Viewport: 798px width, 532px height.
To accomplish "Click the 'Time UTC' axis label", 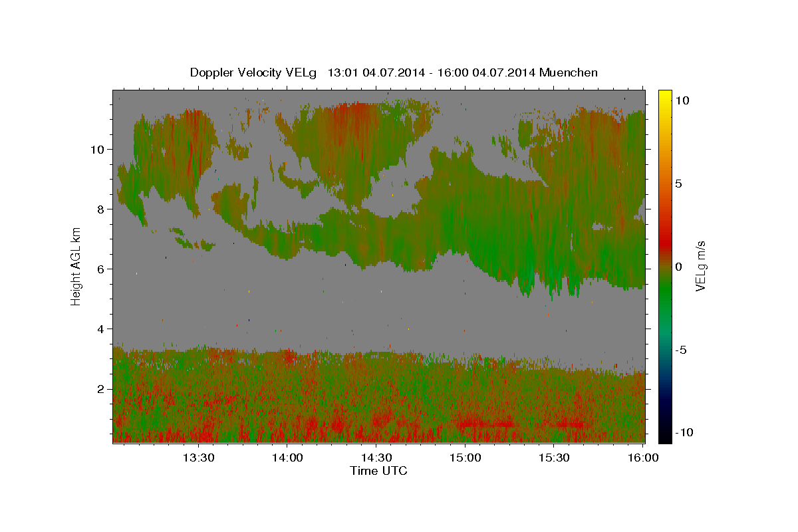I will point(378,471).
